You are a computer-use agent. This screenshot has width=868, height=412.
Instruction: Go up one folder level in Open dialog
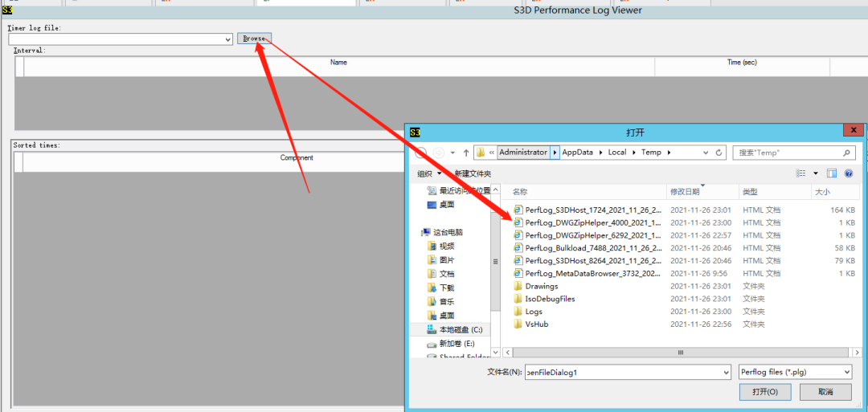point(466,152)
